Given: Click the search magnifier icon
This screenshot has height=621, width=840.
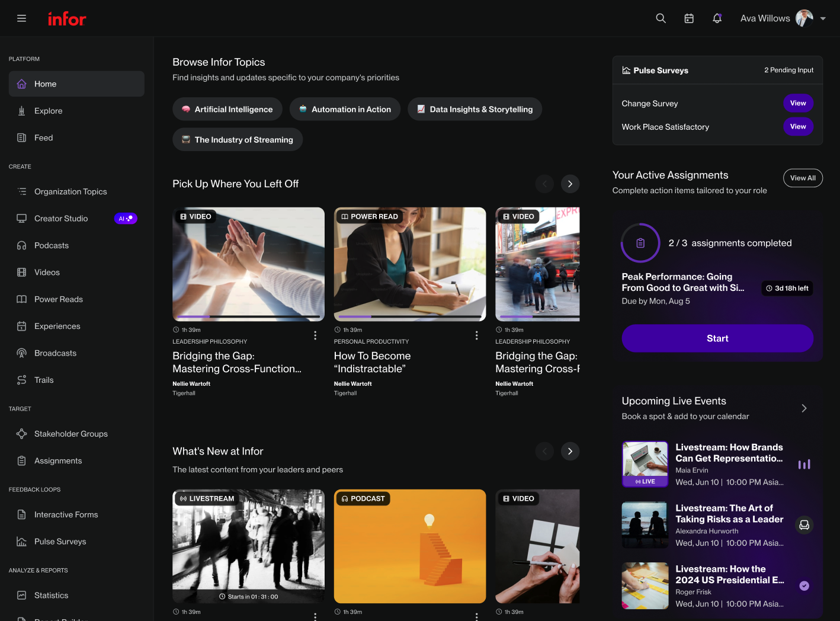Looking at the screenshot, I should 661,18.
